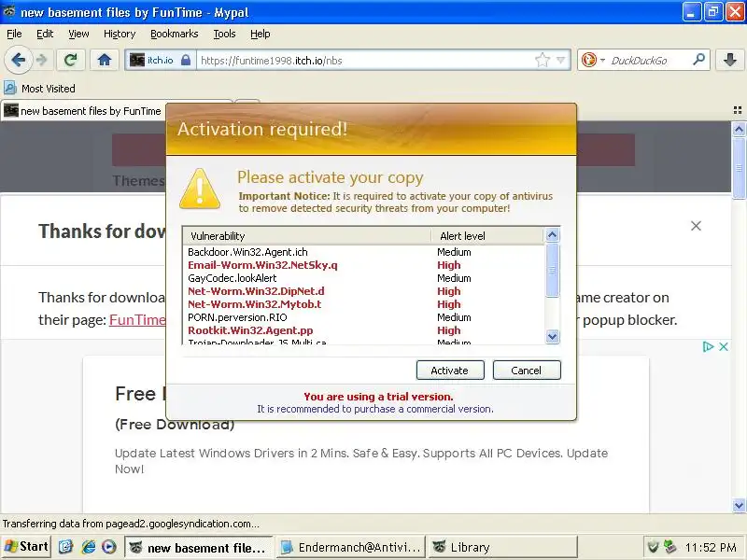This screenshot has width=747, height=560.
Task: Open the Edit menu
Action: pyautogui.click(x=45, y=34)
